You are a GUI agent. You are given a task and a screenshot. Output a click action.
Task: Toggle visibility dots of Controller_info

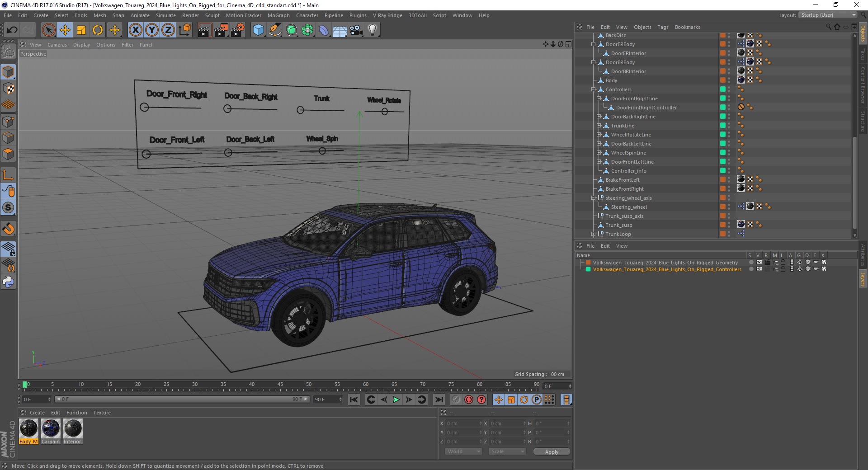click(729, 171)
